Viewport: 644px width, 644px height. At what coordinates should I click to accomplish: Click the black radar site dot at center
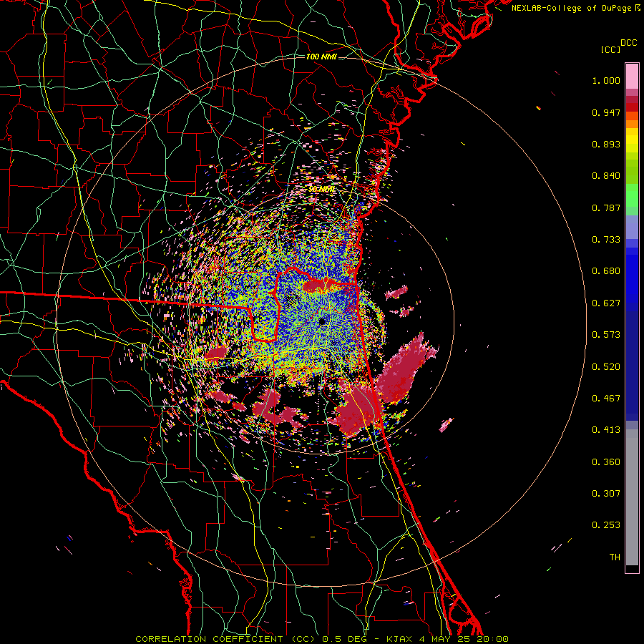click(x=322, y=321)
